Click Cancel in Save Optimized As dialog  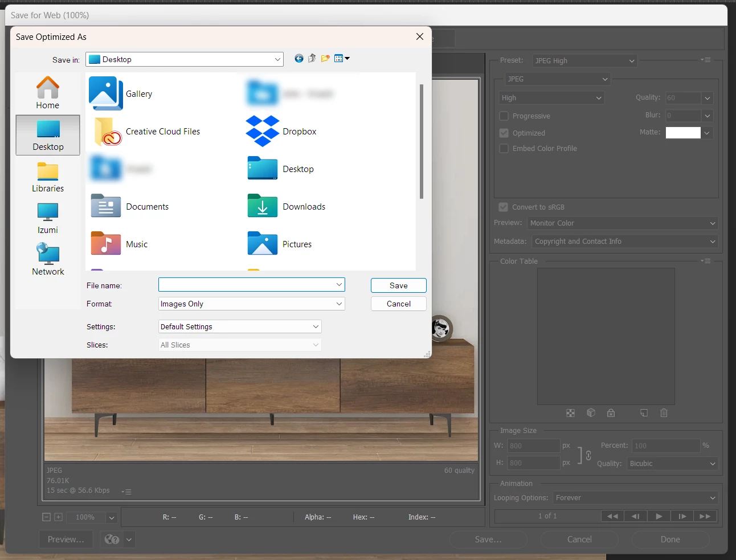point(399,304)
